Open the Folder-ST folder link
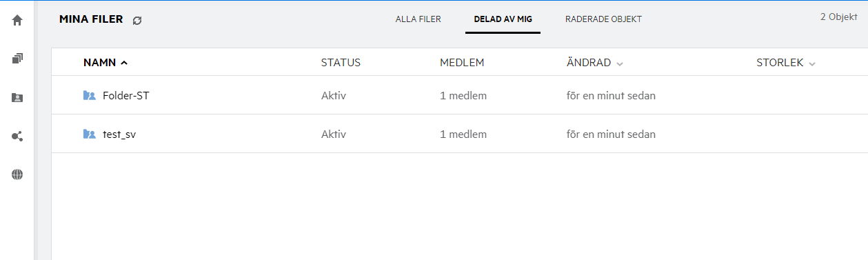The width and height of the screenshot is (868, 260). [x=125, y=96]
